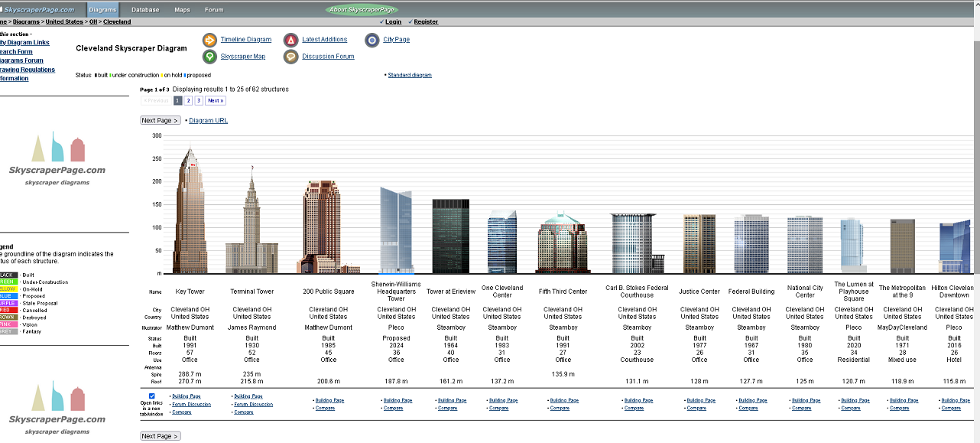Click the Terminal Tower name text
This screenshot has height=443, width=980.
252,292
